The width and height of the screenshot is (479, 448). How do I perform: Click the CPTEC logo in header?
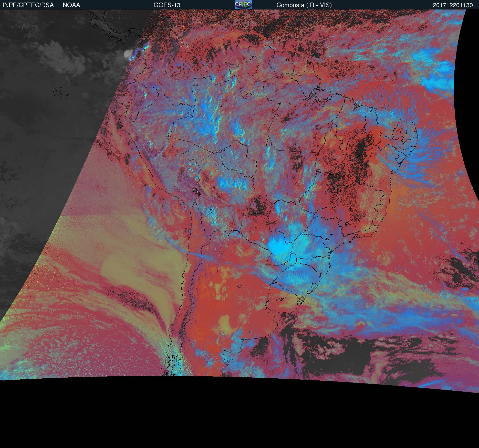coord(243,5)
